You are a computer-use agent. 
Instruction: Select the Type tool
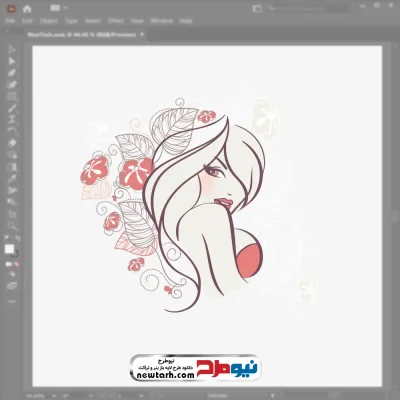click(x=12, y=120)
